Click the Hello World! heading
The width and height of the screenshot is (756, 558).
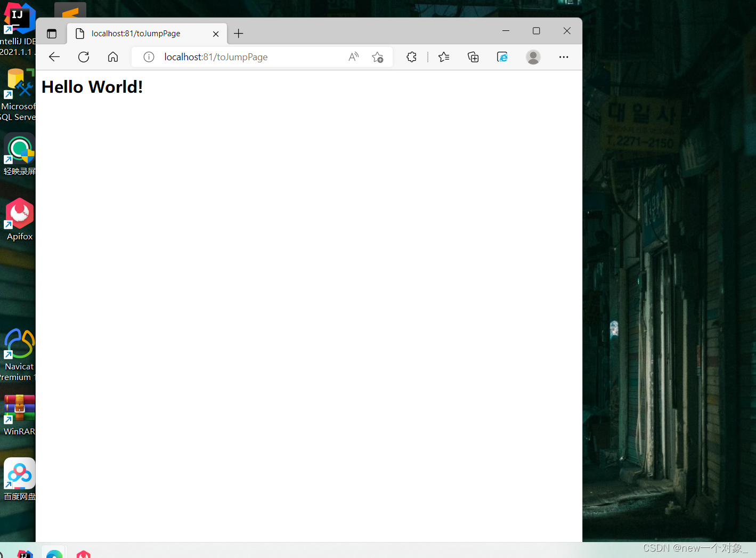pos(92,87)
